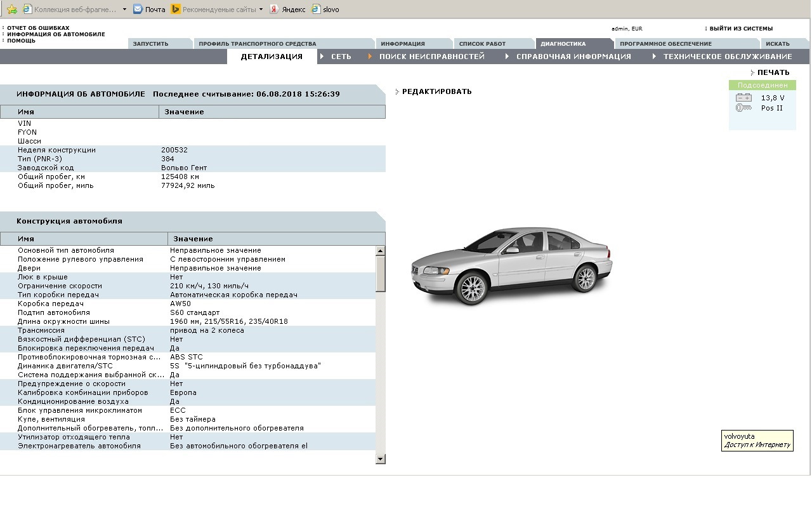The image size is (812, 508).
Task: Click the favorites star icon
Action: (11, 9)
